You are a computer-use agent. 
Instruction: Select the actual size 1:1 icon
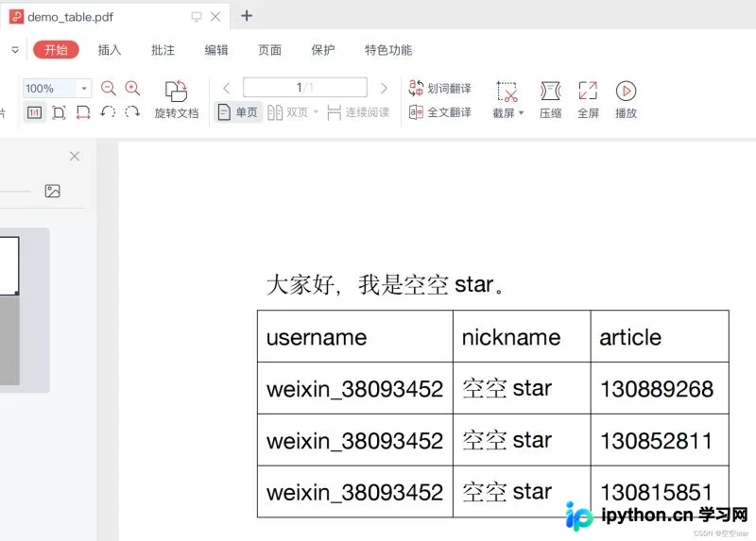pyautogui.click(x=34, y=112)
